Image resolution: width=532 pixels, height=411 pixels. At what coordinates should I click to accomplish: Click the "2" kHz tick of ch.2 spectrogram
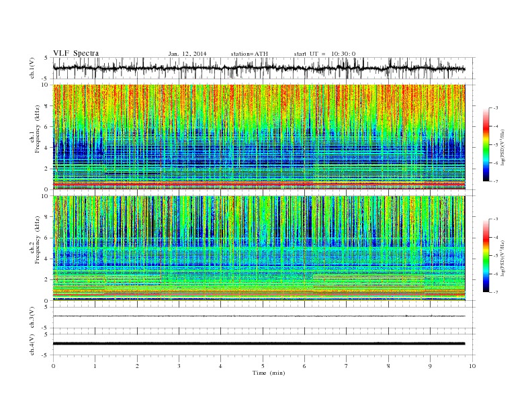click(x=46, y=280)
